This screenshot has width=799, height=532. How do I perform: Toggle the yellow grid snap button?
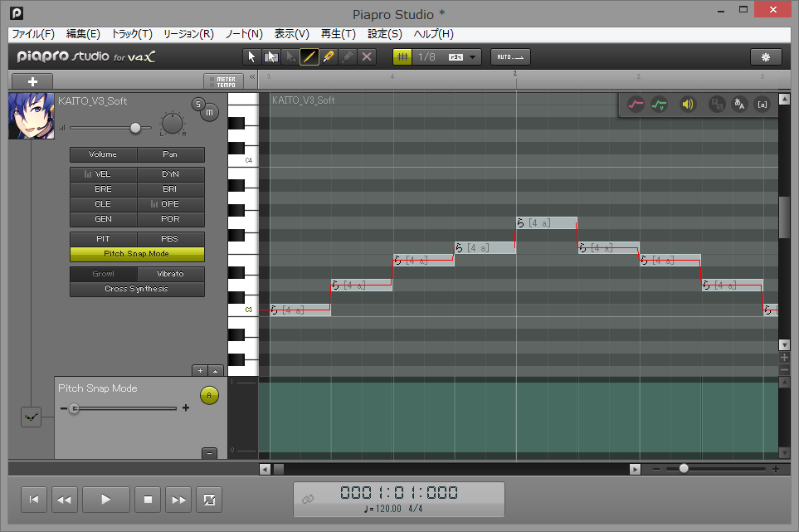402,56
